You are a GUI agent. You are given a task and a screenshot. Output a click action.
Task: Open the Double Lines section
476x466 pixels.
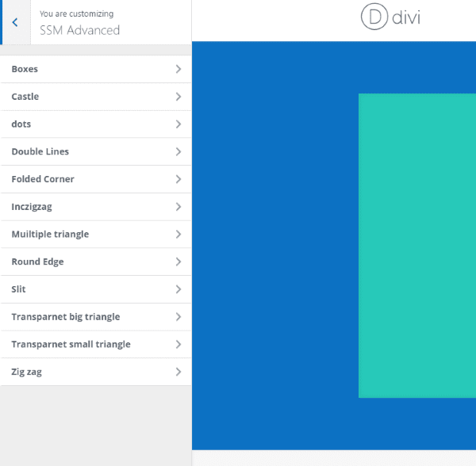click(40, 151)
